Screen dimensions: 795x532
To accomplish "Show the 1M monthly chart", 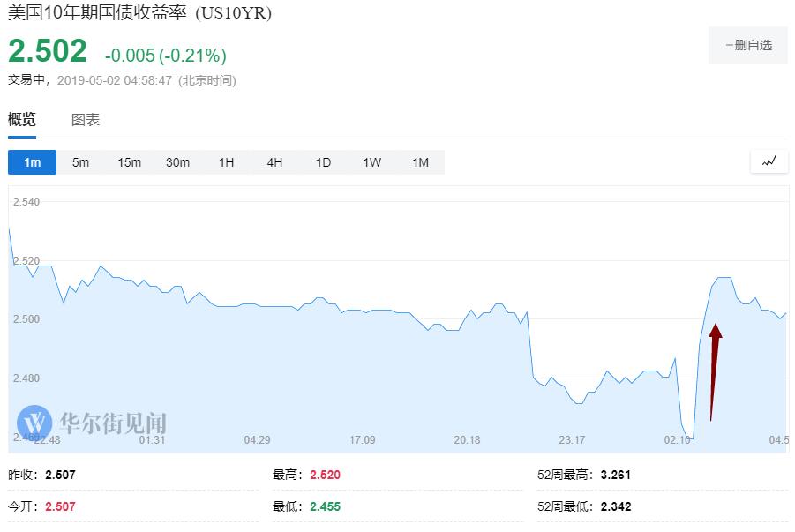I will coord(420,162).
